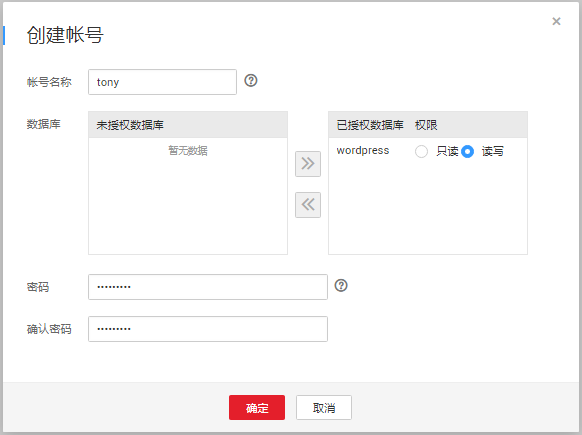Focus the 密码 password field

click(208, 287)
